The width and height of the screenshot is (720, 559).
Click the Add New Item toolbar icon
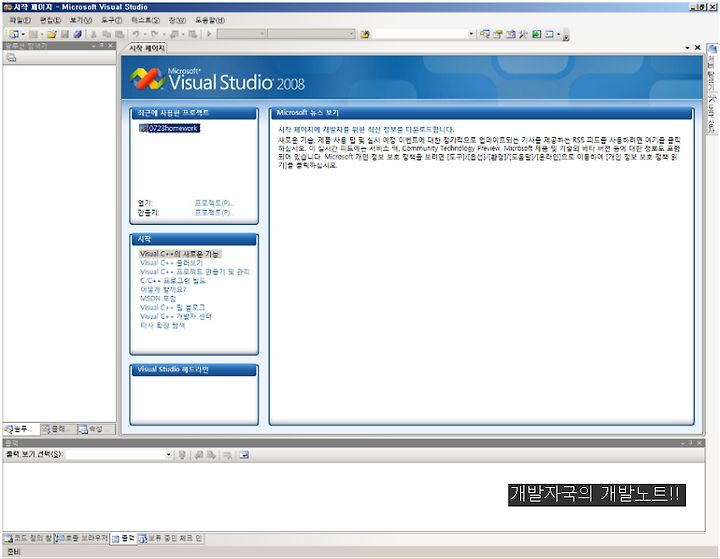click(33, 34)
